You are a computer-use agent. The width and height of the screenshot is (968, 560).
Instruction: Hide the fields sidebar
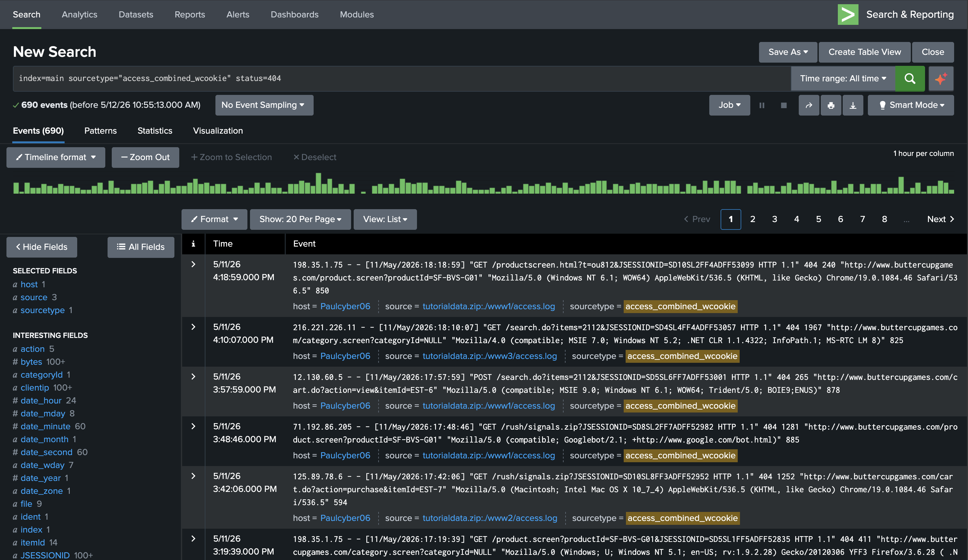tap(41, 247)
